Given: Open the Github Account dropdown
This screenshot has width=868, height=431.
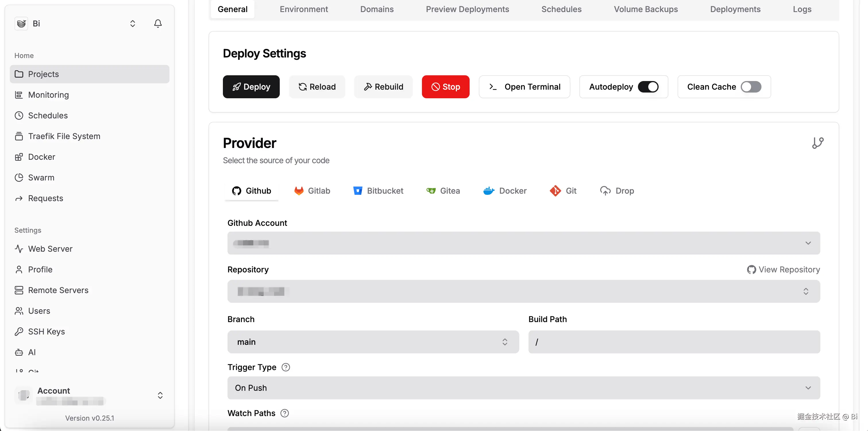Looking at the screenshot, I should click(x=523, y=243).
